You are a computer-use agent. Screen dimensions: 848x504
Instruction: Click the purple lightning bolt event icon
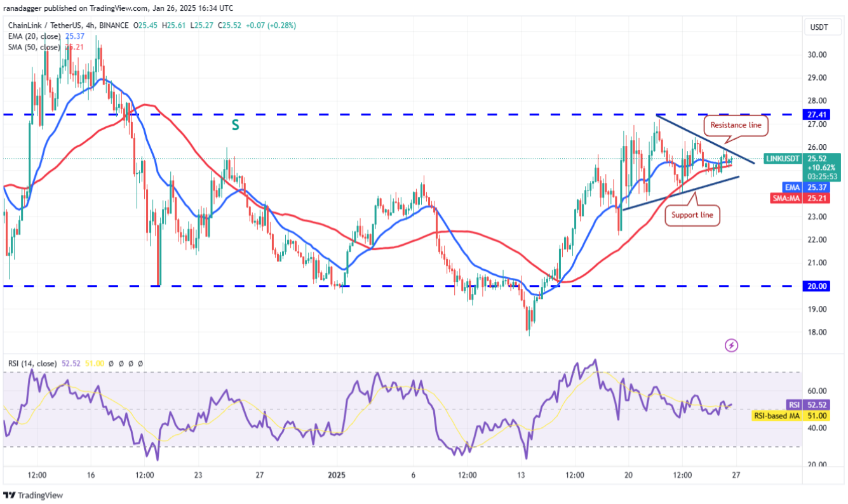tap(732, 345)
